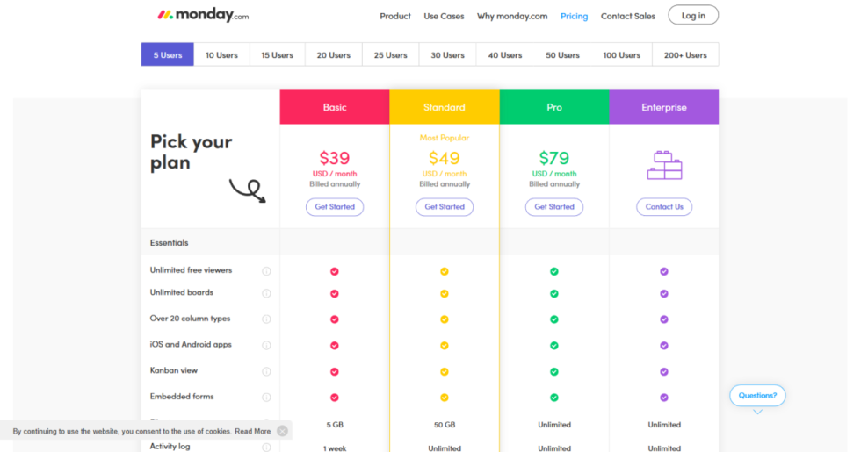The width and height of the screenshot is (868, 452).
Task: Click Get Started under Basic plan
Action: tap(335, 207)
